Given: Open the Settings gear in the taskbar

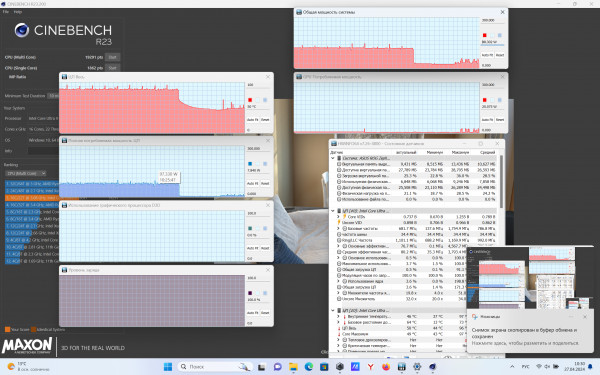Looking at the screenshot, I should [417, 367].
